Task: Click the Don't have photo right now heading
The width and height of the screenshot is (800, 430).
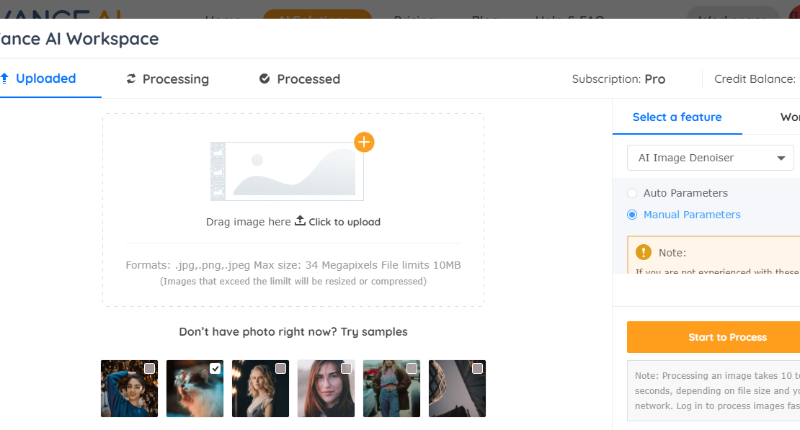Action: pos(293,332)
